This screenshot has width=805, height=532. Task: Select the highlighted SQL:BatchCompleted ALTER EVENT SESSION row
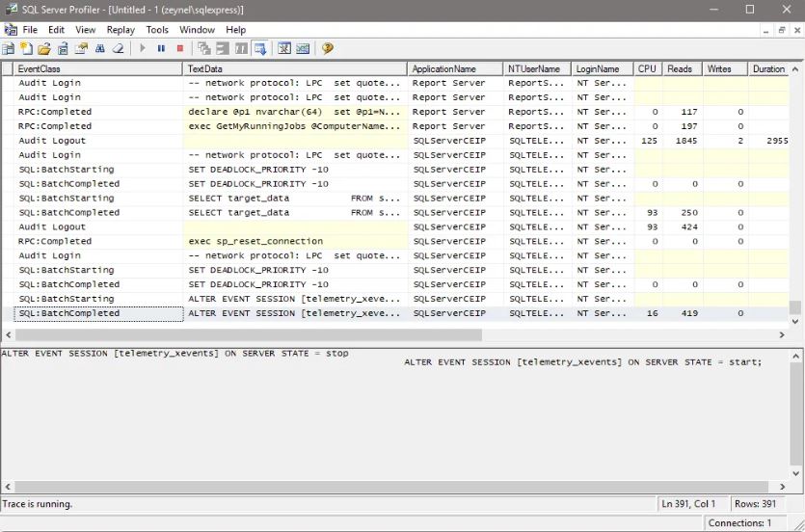click(395, 313)
